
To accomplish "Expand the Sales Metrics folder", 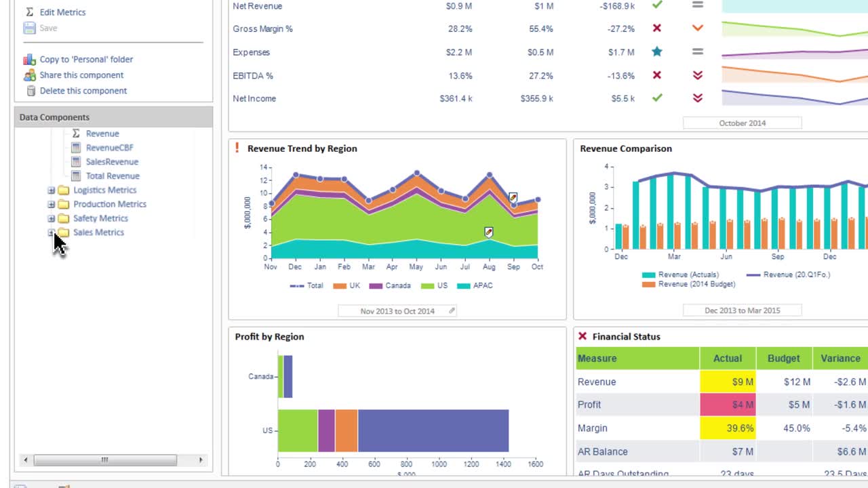I will pyautogui.click(x=51, y=232).
